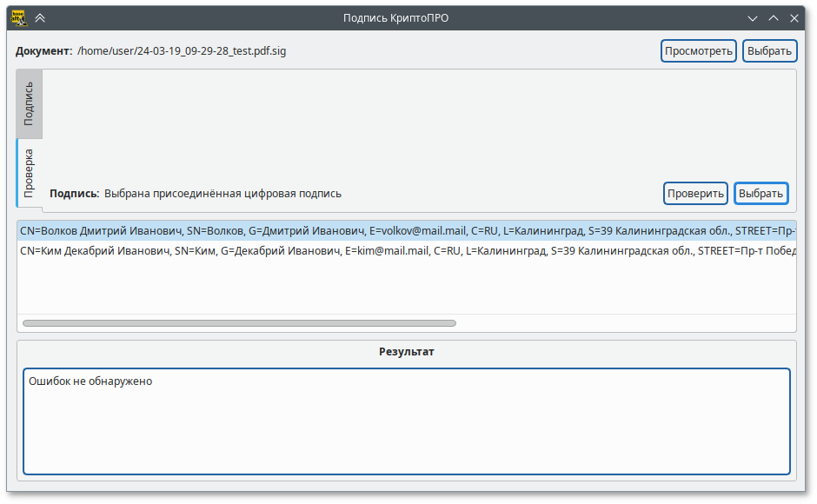Click the application icon in the title bar

(x=17, y=17)
